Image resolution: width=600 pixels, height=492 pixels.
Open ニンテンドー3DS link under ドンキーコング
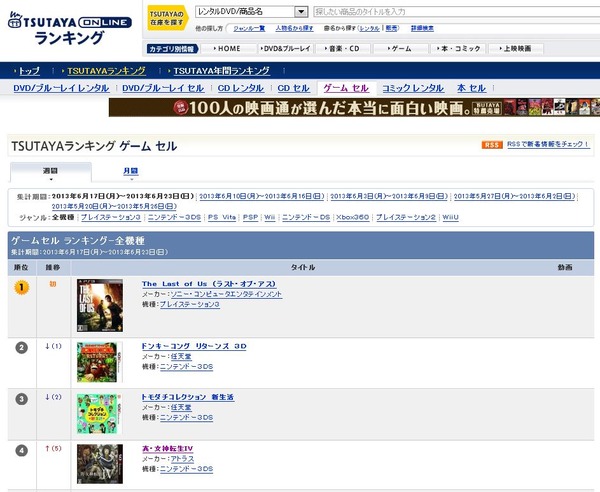[x=186, y=367]
